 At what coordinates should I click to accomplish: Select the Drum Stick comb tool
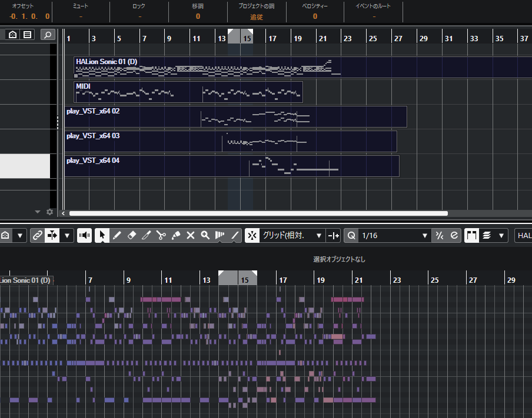pyautogui.click(x=220, y=235)
